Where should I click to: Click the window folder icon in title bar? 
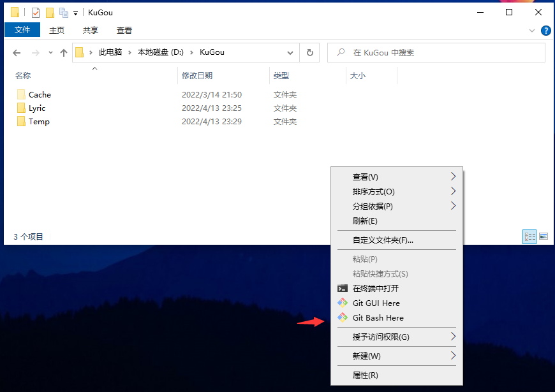[x=15, y=12]
